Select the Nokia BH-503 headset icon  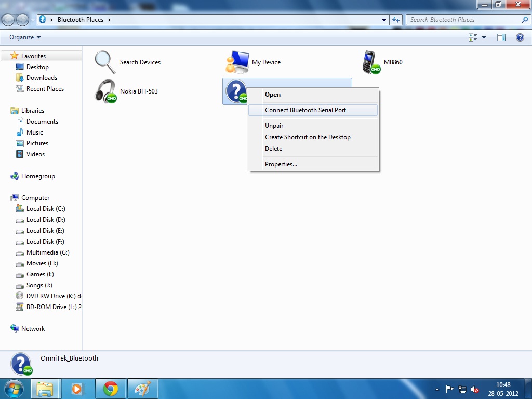point(105,91)
